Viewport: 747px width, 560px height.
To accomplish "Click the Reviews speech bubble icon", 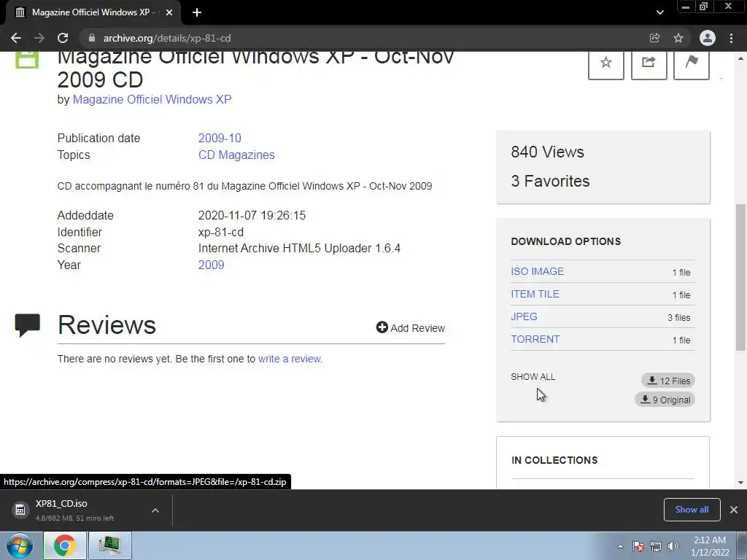I will point(28,325).
